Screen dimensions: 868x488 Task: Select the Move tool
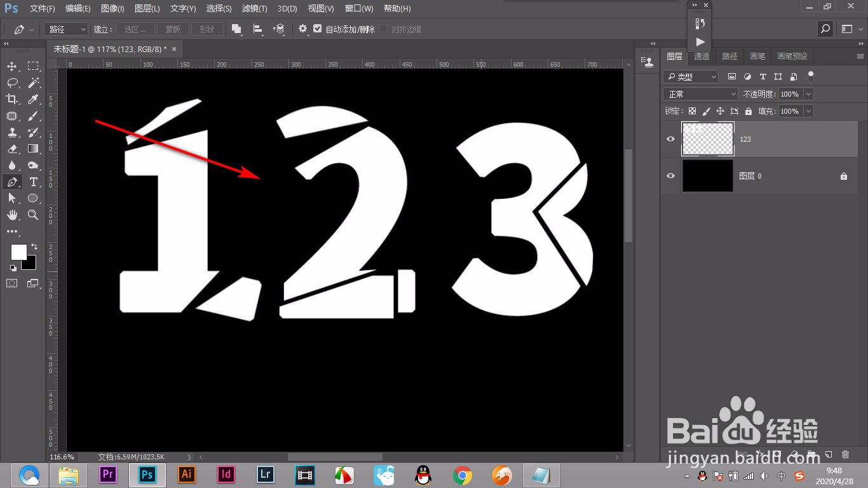[12, 66]
